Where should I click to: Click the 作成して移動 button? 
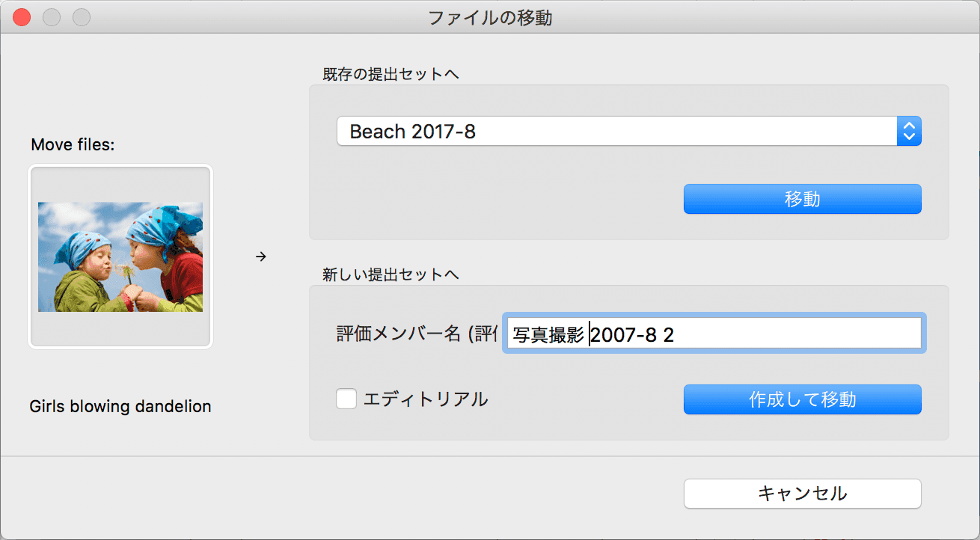coord(803,399)
